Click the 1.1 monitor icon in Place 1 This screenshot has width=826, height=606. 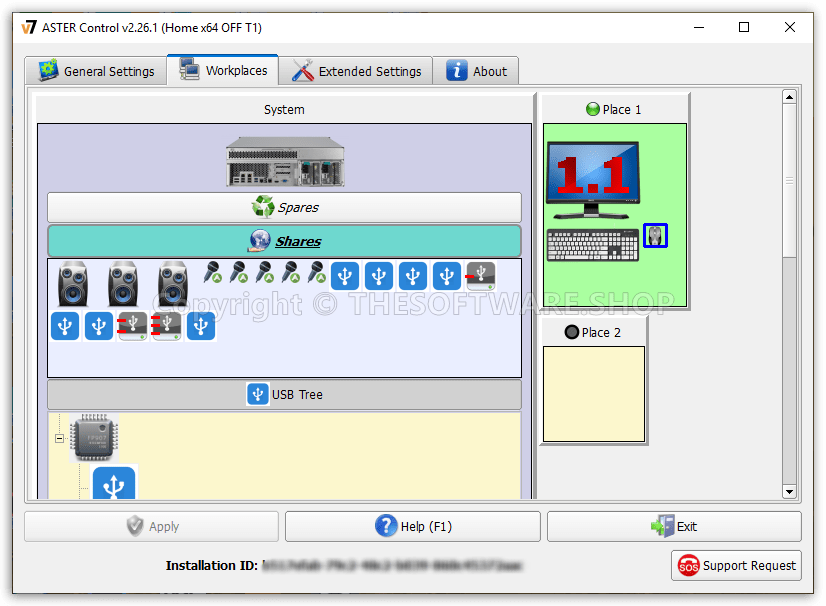[593, 180]
